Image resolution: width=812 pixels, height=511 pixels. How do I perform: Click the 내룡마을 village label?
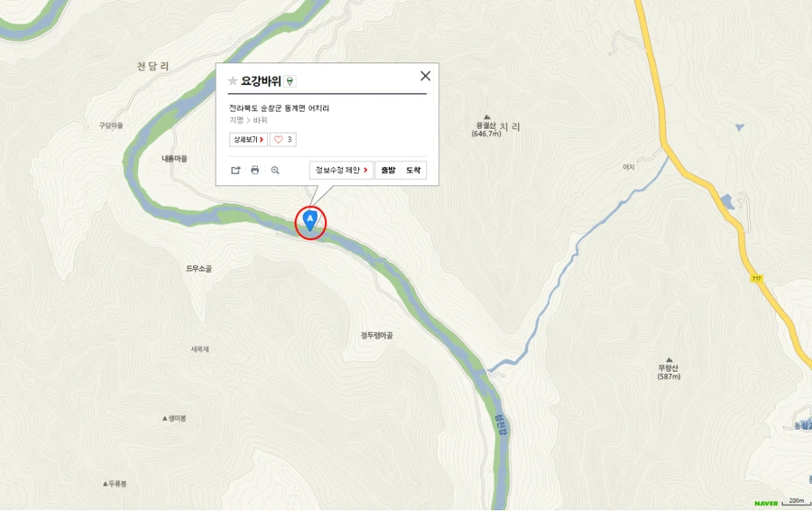click(x=174, y=159)
